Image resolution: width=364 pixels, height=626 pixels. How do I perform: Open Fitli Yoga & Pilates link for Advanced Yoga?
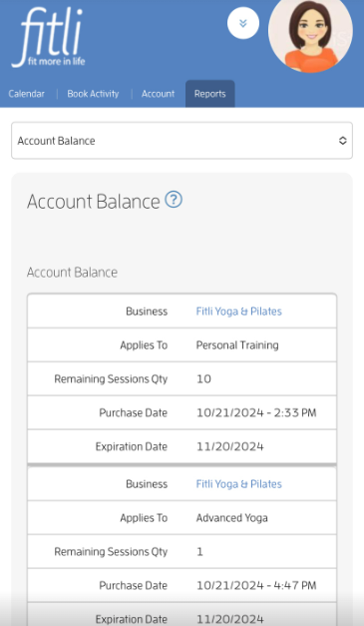238,484
